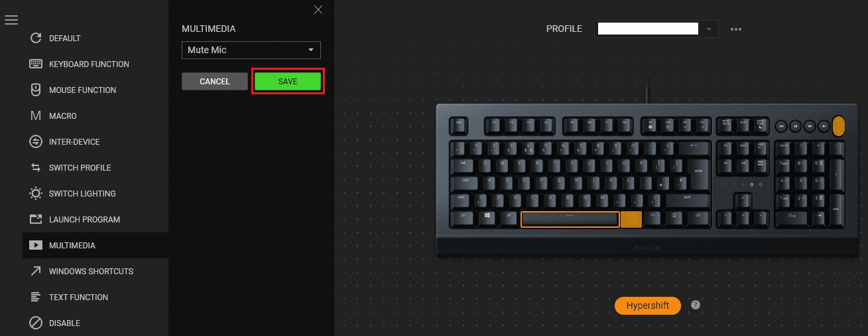Open the hamburger menu icon
The width and height of the screenshot is (868, 336).
tap(11, 20)
